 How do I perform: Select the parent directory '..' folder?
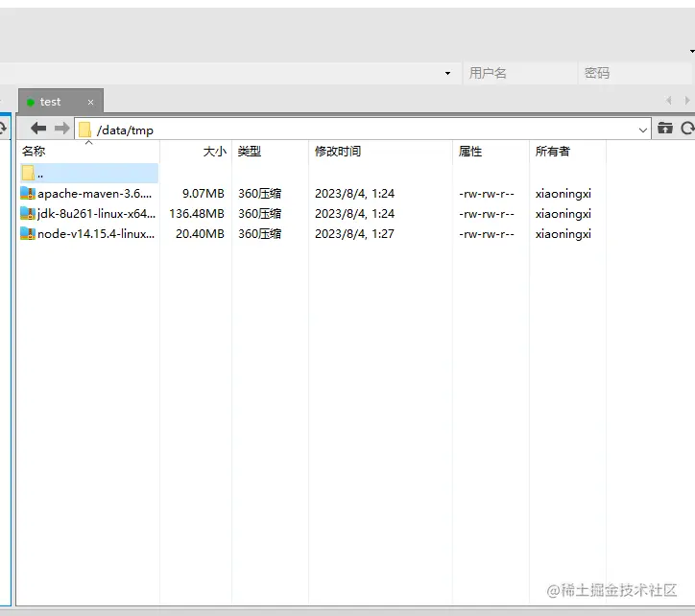89,174
